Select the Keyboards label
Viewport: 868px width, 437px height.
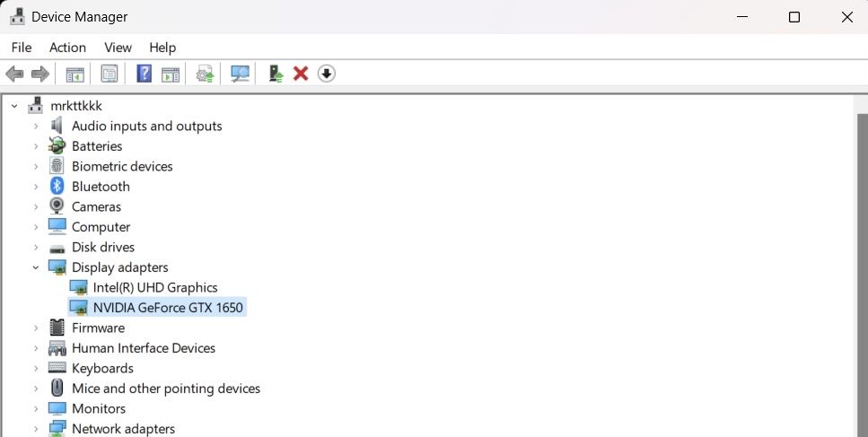click(102, 369)
